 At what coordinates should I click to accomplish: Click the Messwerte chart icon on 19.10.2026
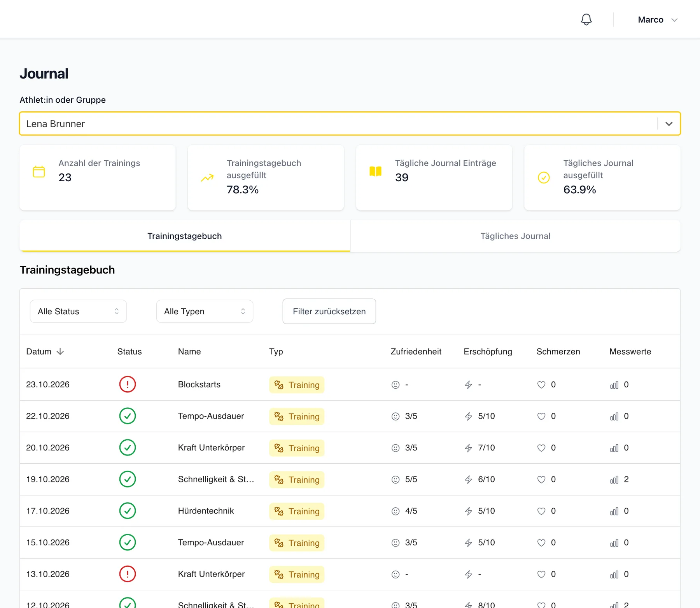point(614,480)
